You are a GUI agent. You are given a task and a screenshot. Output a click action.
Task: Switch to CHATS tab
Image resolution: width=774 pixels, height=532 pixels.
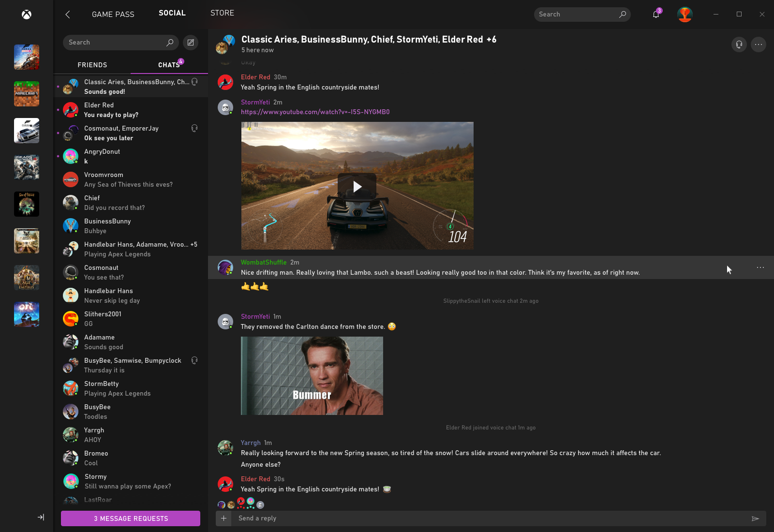pyautogui.click(x=169, y=65)
